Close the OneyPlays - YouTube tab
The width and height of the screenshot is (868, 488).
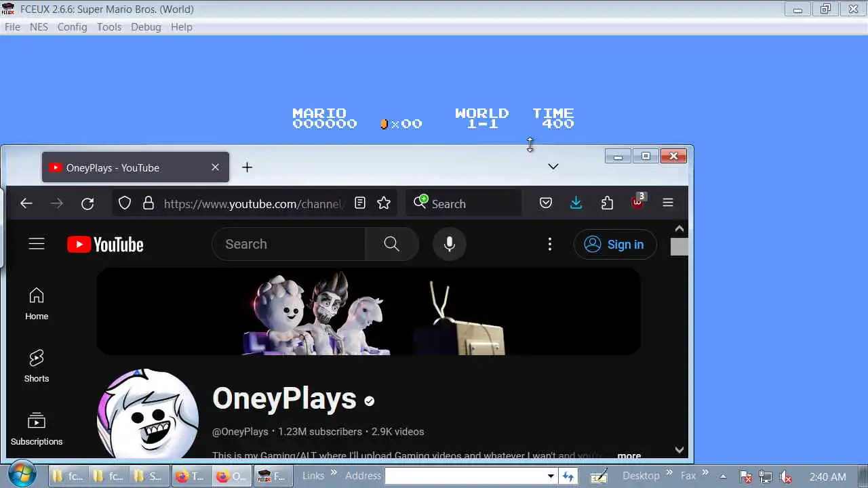click(x=215, y=167)
